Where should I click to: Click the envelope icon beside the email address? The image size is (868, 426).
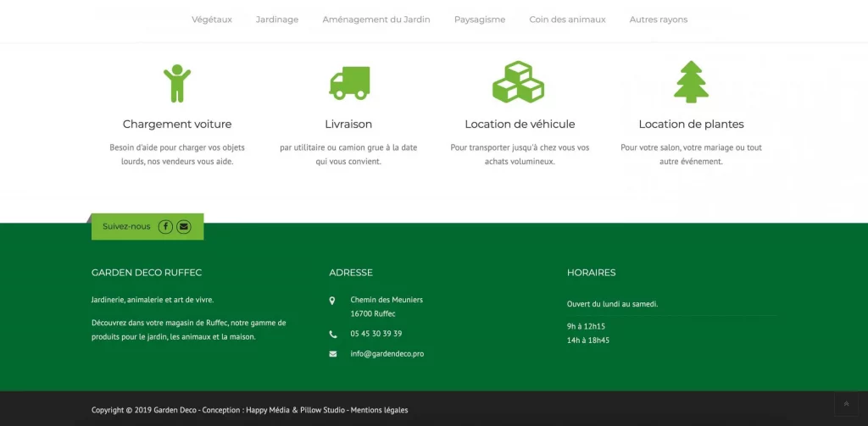click(x=332, y=354)
